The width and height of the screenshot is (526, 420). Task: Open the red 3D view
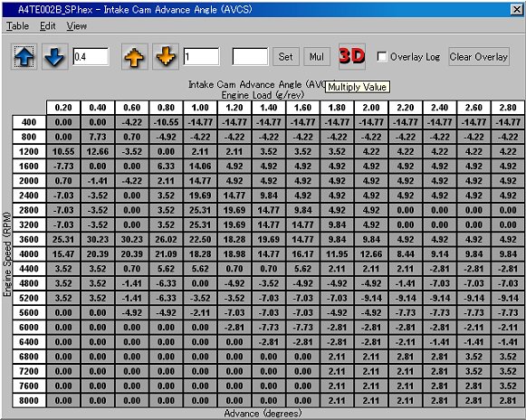coord(352,56)
